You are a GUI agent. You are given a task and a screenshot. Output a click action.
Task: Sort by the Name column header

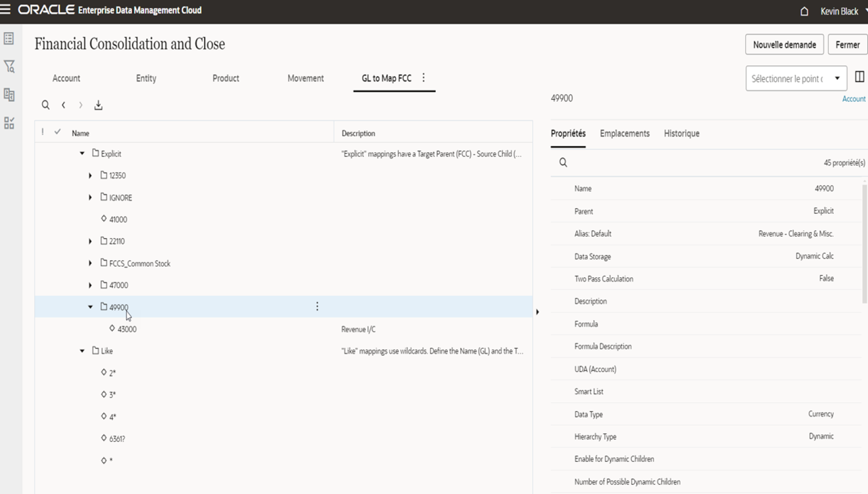[x=80, y=133]
